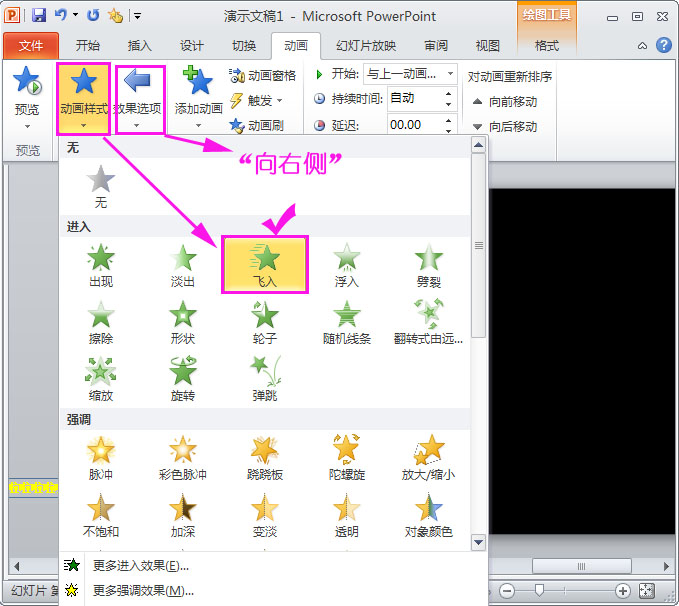Screen dimensions: 679x606
Task: Open the 文件 file tab
Action: pos(31,45)
